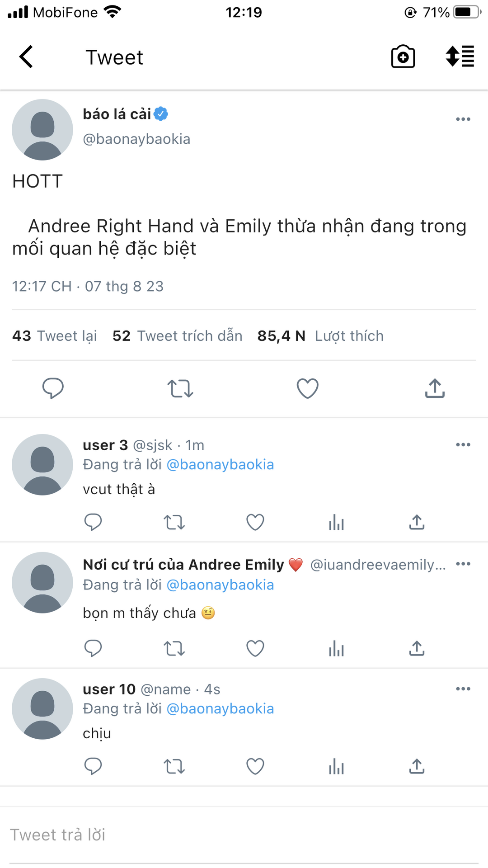Tap the reply sorting icon in the header
This screenshot has height=868, width=488.
[460, 57]
